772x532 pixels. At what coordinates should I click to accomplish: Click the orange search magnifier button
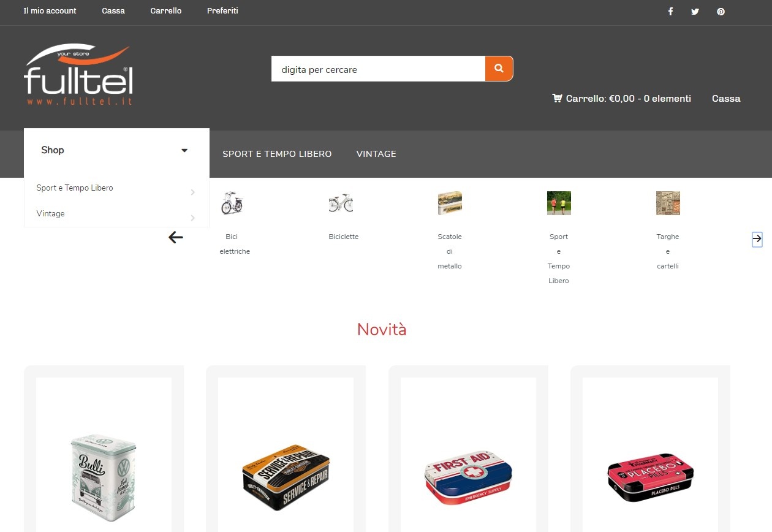499,69
